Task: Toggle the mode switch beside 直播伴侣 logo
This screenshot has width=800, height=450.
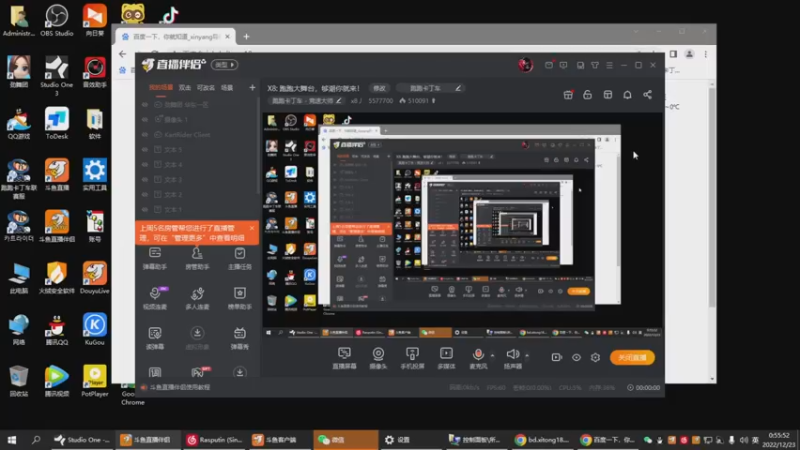Action: pos(225,65)
